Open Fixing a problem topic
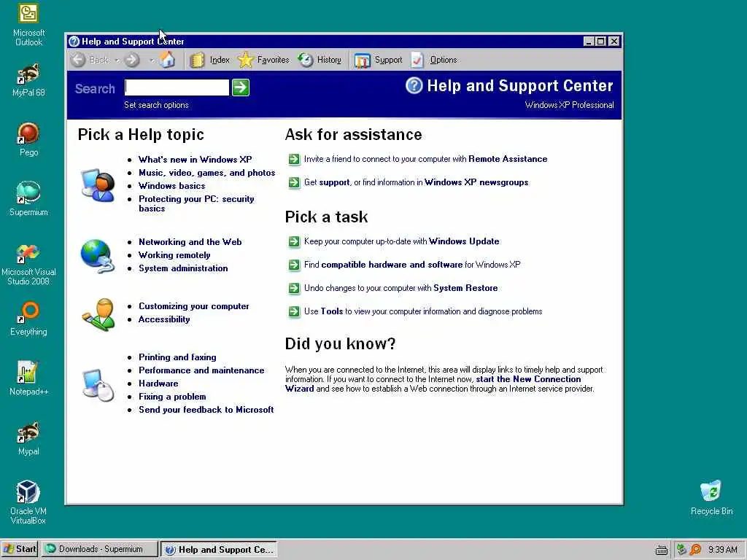Screen dimensions: 747x560 point(172,397)
